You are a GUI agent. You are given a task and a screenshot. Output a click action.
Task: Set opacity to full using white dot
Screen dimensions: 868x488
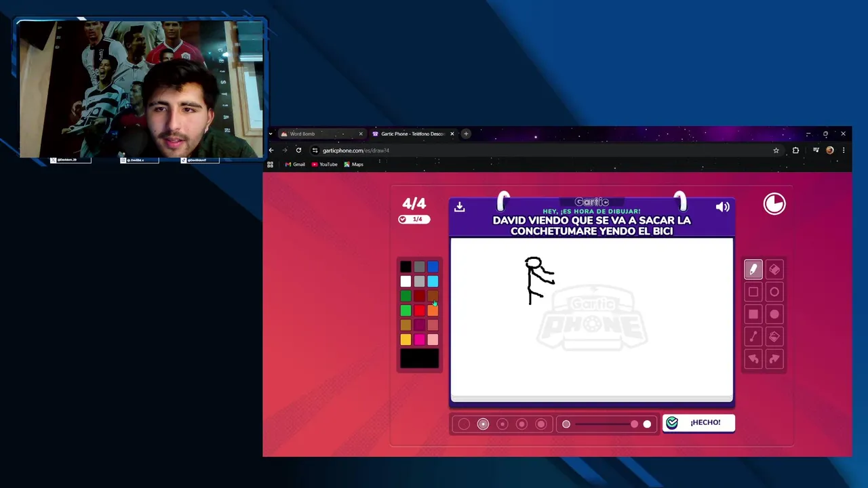point(647,424)
